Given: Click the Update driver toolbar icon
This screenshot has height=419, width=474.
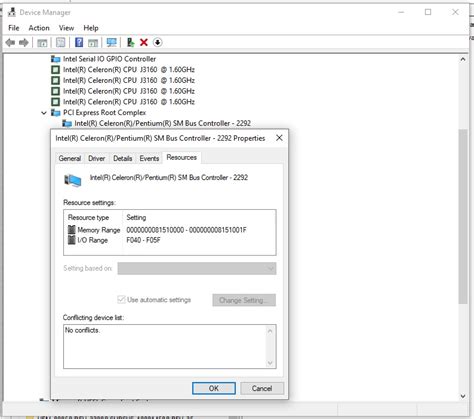Looking at the screenshot, I should pos(131,42).
